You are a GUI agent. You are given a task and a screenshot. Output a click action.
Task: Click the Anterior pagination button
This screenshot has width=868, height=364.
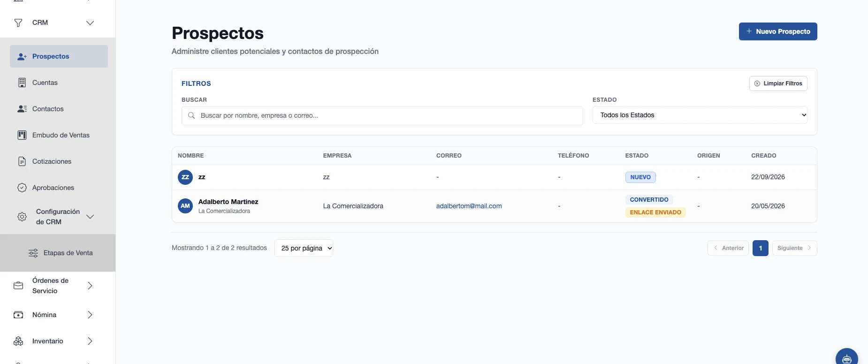(728, 248)
